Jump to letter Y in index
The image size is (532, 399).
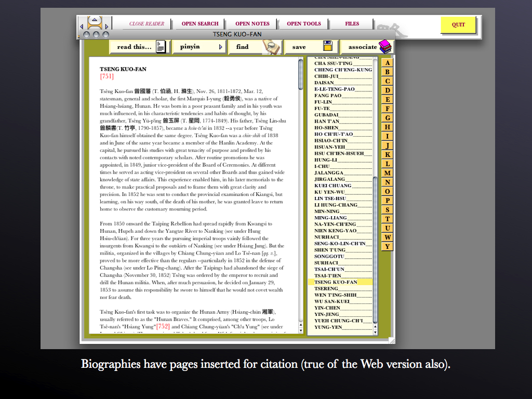pos(387,246)
